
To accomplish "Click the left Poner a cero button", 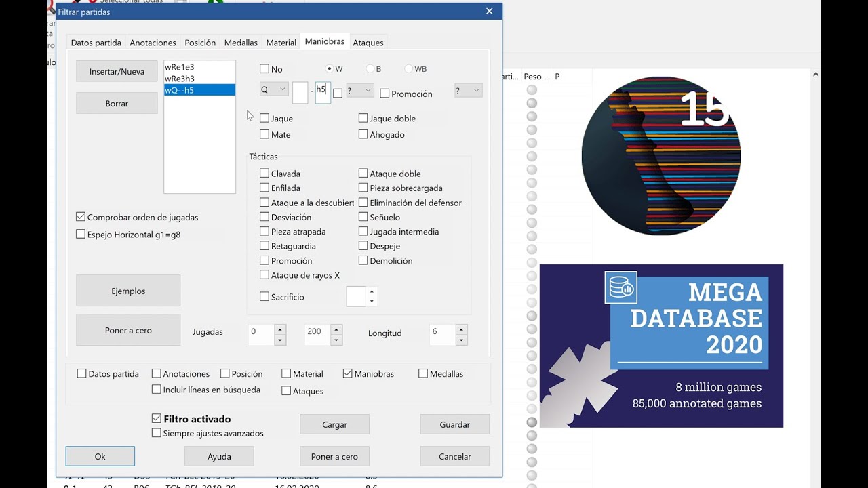I will click(x=128, y=330).
